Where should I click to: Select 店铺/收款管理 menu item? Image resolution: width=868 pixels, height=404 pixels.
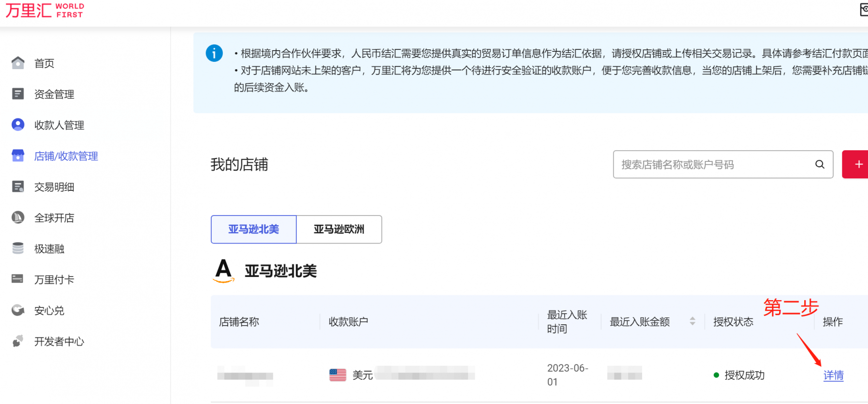click(x=66, y=156)
